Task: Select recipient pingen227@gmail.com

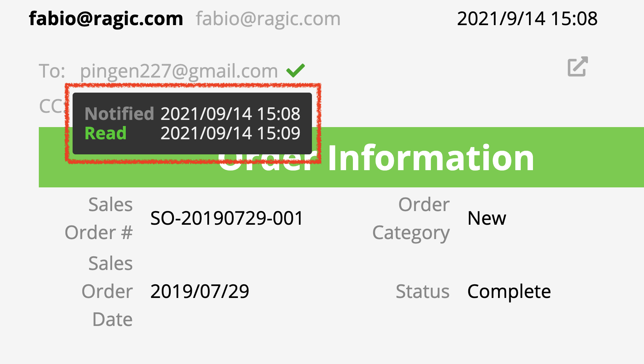Action: click(179, 71)
